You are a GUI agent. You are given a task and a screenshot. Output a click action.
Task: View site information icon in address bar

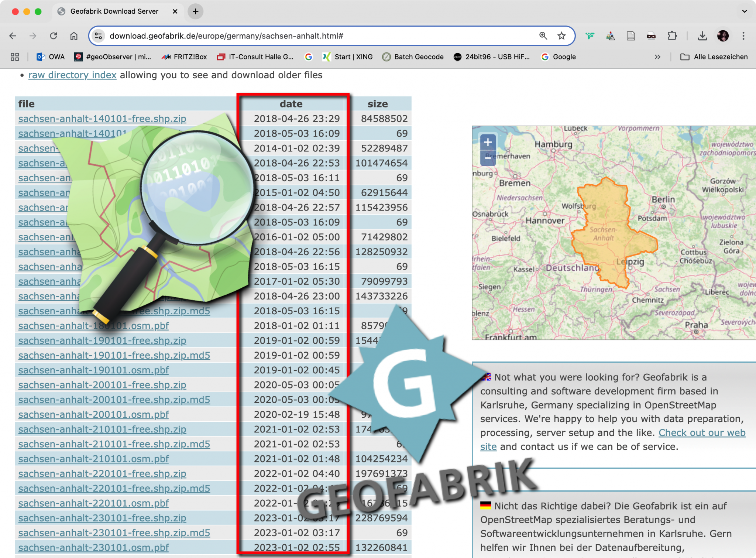(98, 36)
